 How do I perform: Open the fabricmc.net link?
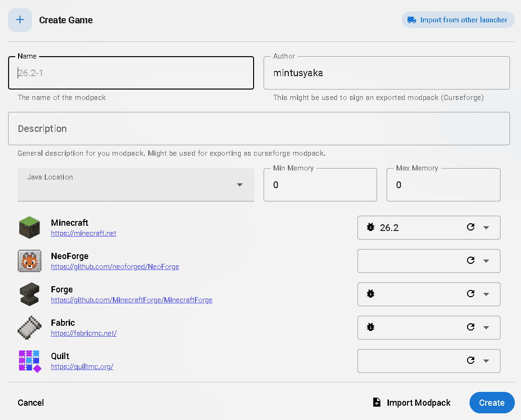(x=84, y=333)
